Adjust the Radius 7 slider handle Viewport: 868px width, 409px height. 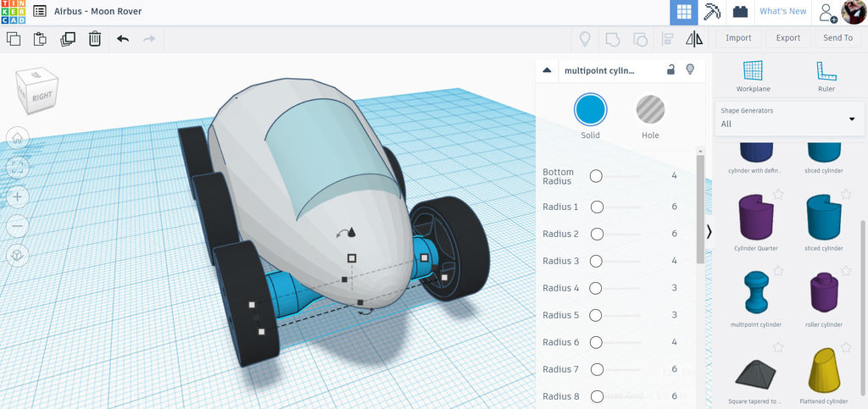597,369
